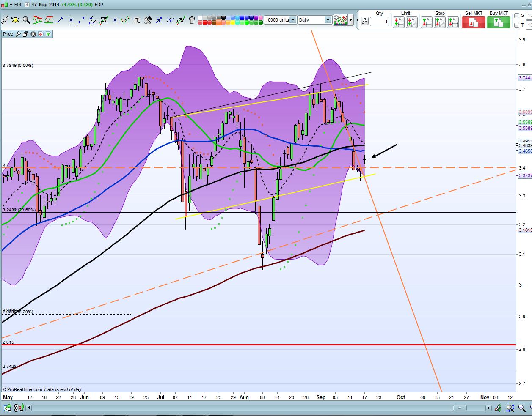This screenshot has width=532, height=416.
Task: Select the Fibonacci arc tool
Action: pos(181,20)
